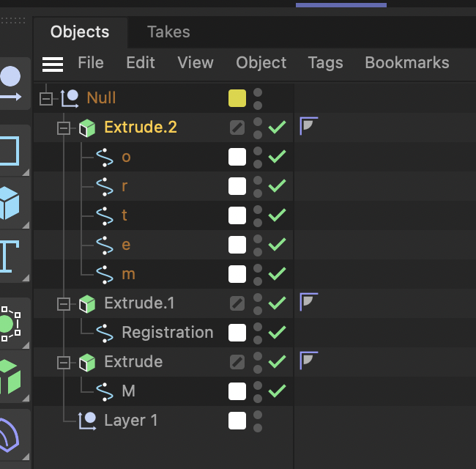Viewport: 476px width, 469px height.
Task: Toggle the enable checkmark for spline M
Action: pos(277,391)
